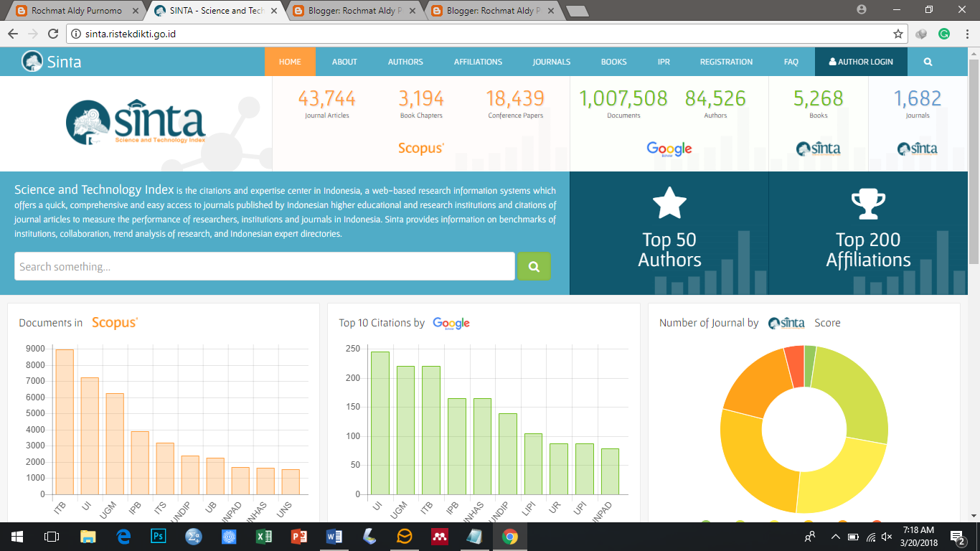Go back with the browser back arrow
The width and height of the screenshot is (980, 551).
[x=13, y=34]
